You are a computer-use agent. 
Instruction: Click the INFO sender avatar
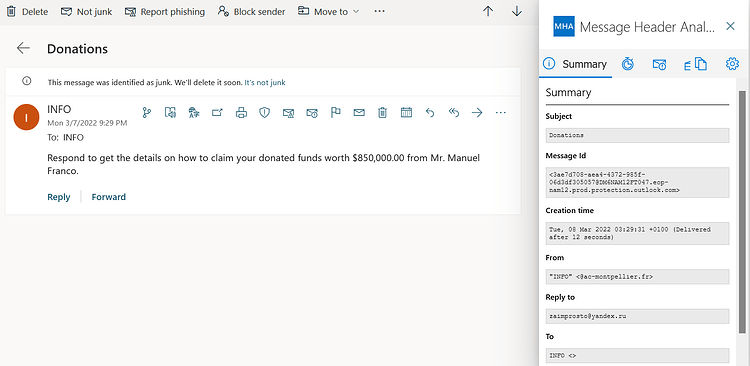point(26,117)
